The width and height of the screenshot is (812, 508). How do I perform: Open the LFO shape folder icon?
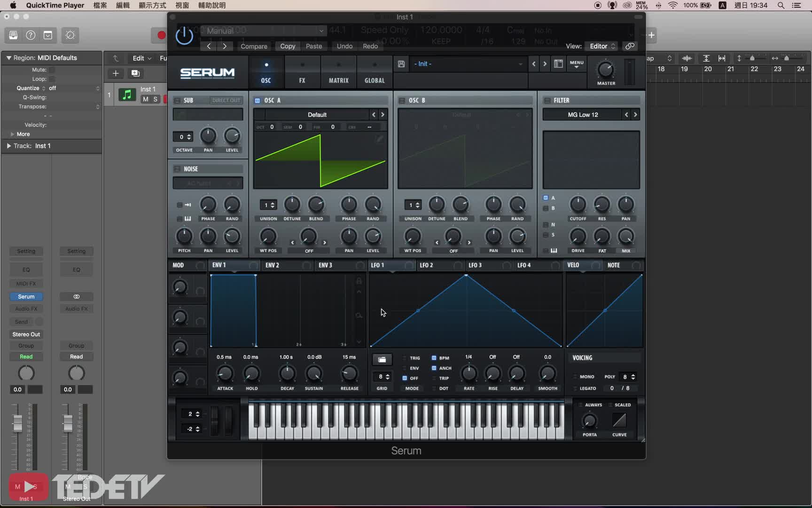pos(382,360)
